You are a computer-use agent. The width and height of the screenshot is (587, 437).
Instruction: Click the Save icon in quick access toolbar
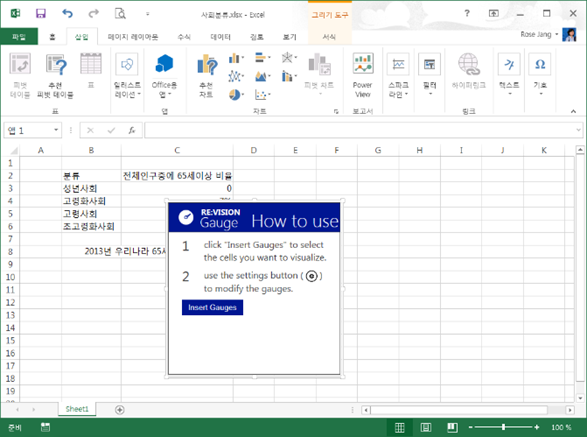(40, 14)
